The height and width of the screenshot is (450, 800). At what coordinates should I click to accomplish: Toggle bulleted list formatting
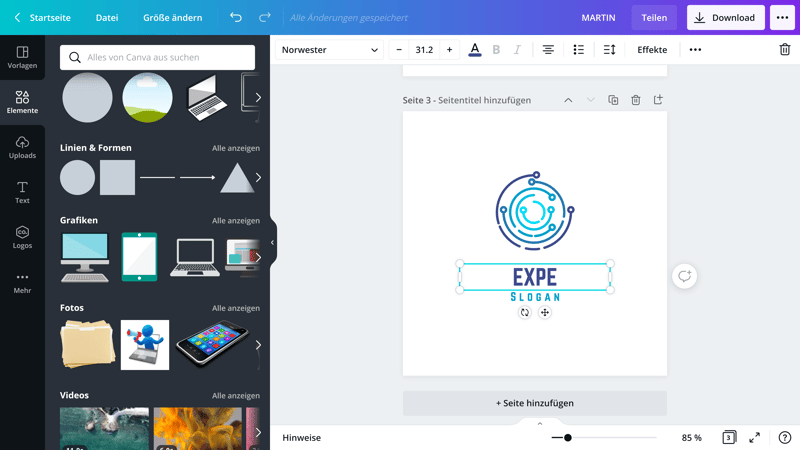pyautogui.click(x=578, y=50)
